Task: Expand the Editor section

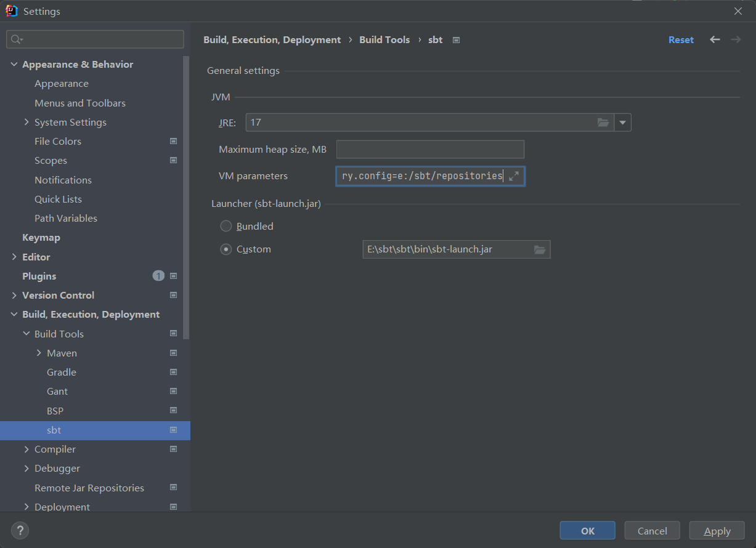Action: pyautogui.click(x=14, y=257)
